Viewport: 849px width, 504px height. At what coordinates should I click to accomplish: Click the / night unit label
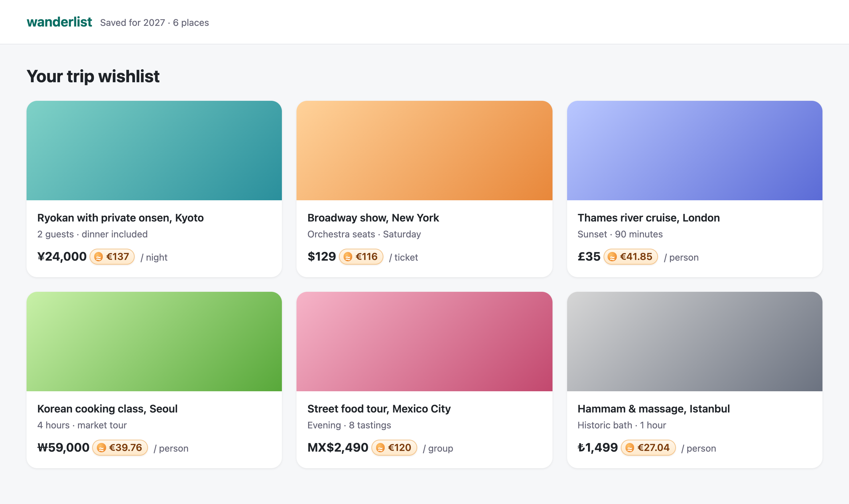(154, 257)
